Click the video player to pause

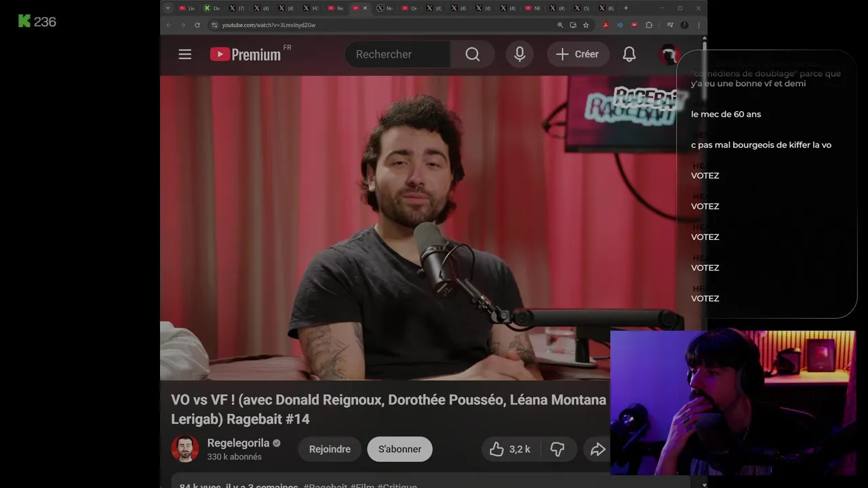point(418,228)
